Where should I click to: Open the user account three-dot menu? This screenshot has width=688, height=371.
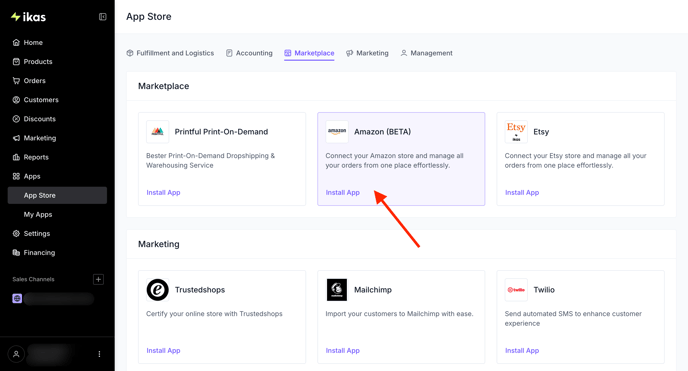[x=99, y=354]
